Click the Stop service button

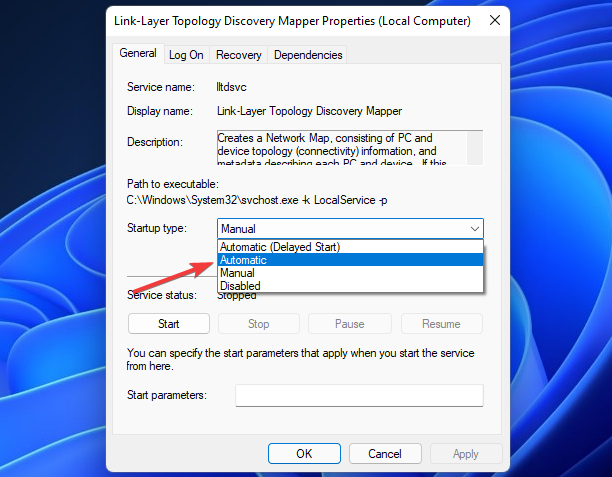(258, 324)
